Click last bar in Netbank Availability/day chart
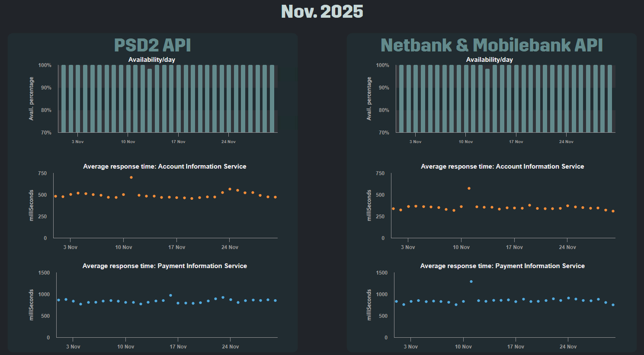 tap(610, 99)
